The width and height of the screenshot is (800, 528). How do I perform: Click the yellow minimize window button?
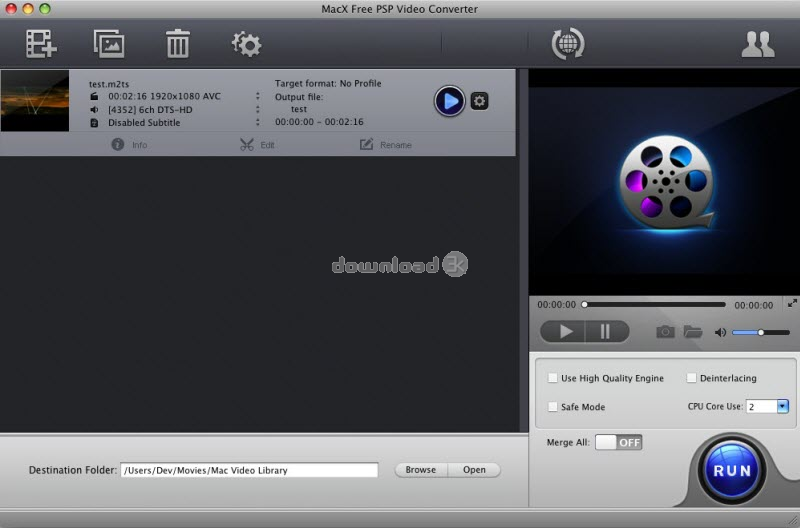coord(28,9)
